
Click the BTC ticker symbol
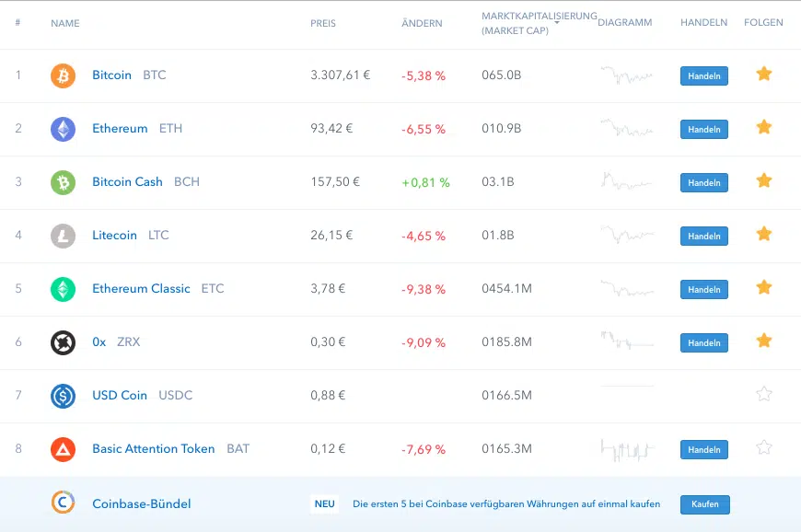155,75
